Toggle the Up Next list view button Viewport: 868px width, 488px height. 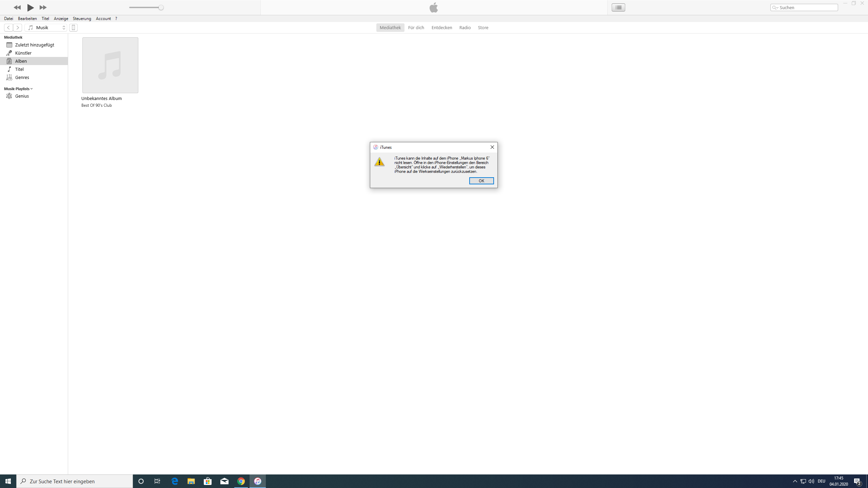tap(618, 7)
